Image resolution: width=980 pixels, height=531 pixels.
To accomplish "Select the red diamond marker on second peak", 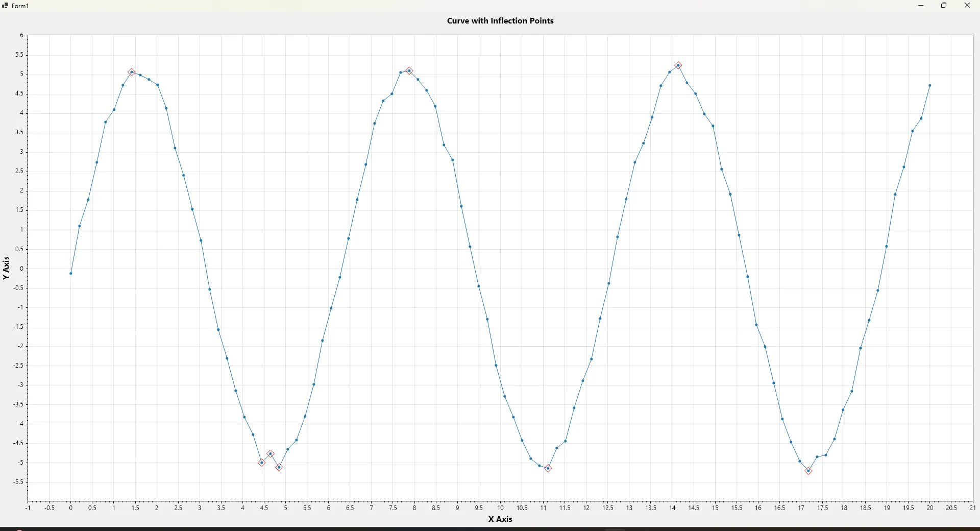I will (x=410, y=71).
